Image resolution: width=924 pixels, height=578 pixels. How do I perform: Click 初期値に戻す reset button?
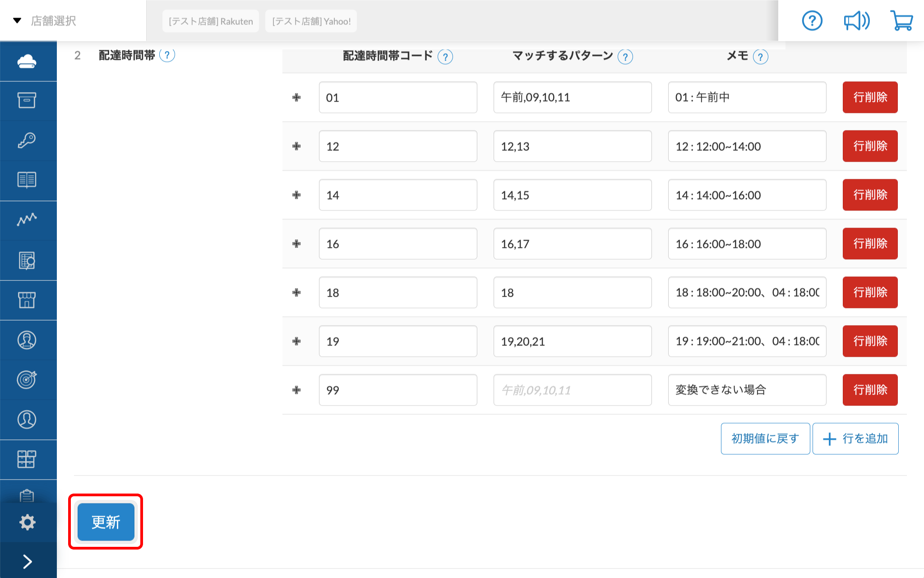(765, 438)
